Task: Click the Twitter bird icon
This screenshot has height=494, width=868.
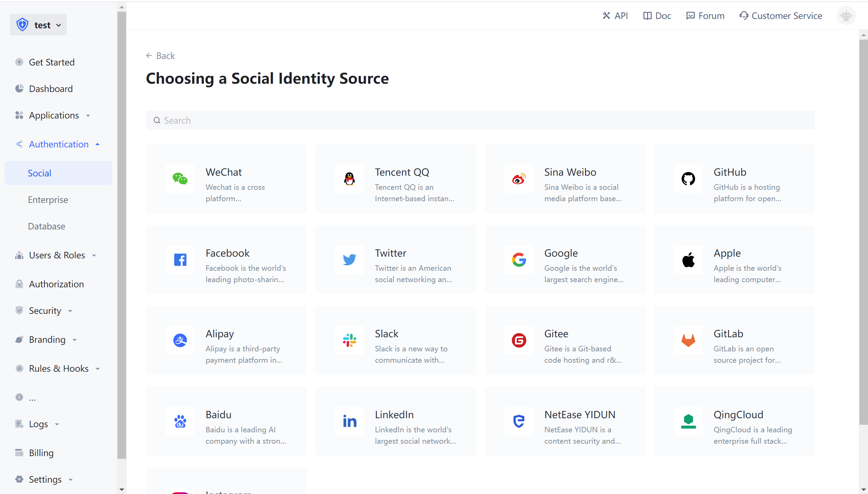Action: [x=349, y=260]
